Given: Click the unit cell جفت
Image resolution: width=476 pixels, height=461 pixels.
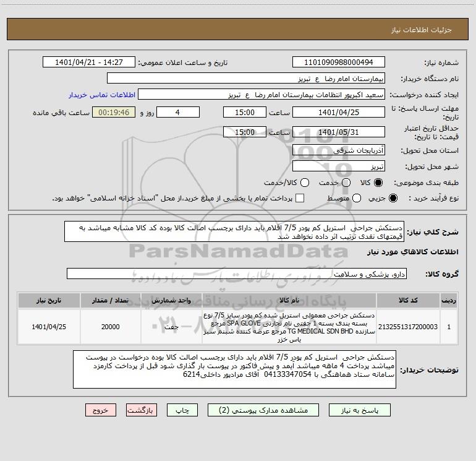Looking at the screenshot, I should pos(171,327).
